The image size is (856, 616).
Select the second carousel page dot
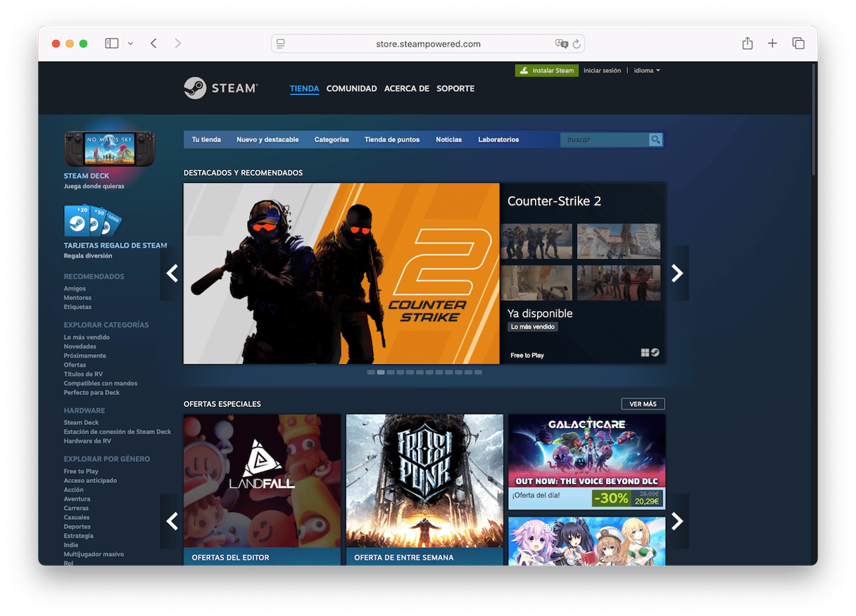coord(381,372)
